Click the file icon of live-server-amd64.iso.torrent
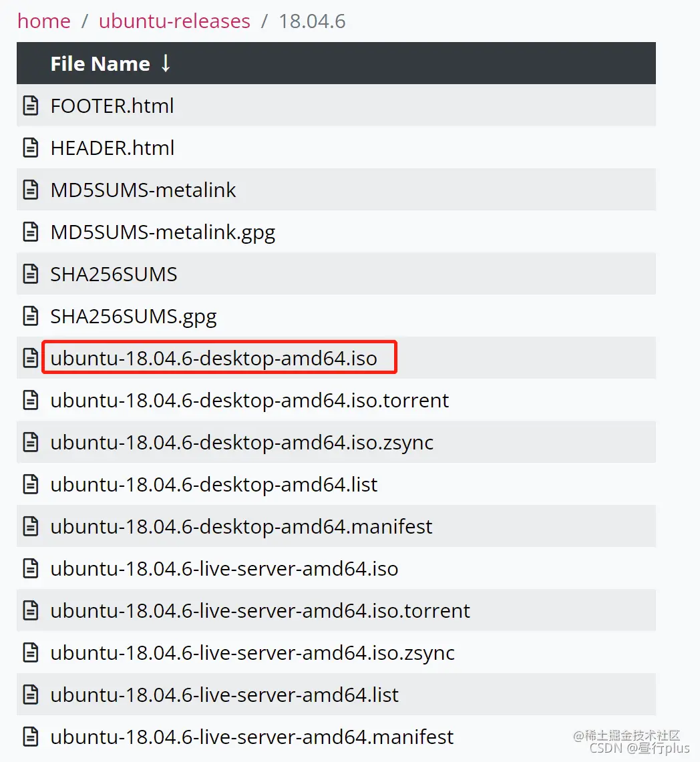This screenshot has width=700, height=762. [x=31, y=611]
